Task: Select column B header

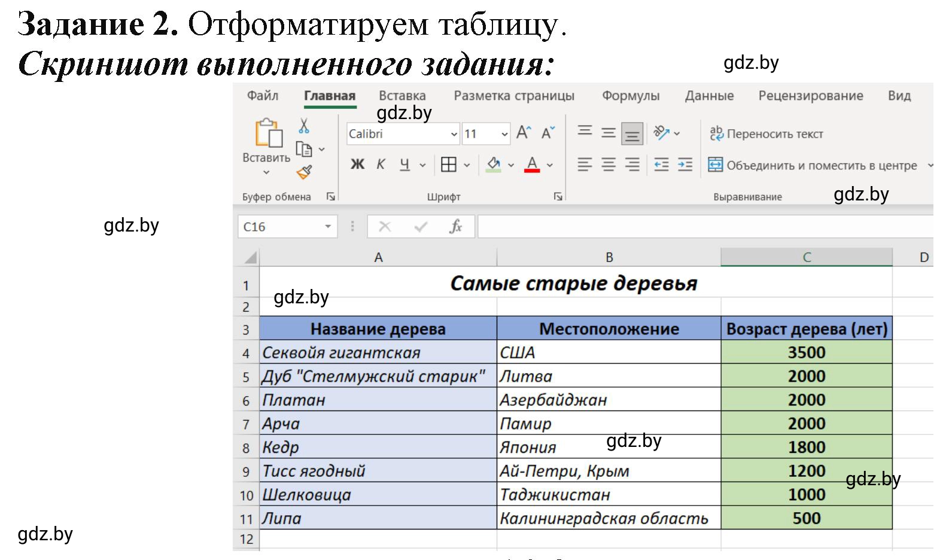Action: [x=609, y=257]
